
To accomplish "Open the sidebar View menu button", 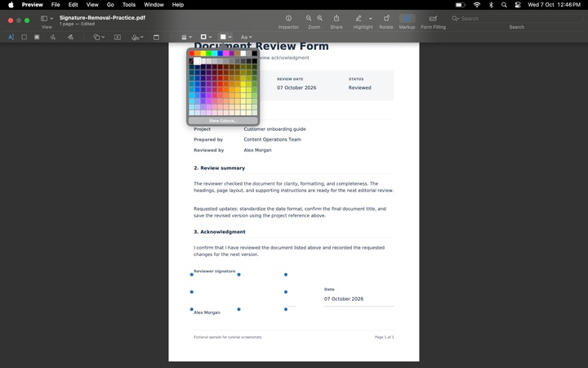I will 47,18.
